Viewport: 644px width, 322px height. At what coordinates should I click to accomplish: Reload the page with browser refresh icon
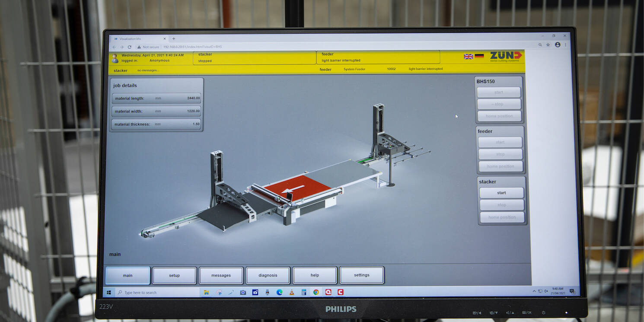point(129,47)
